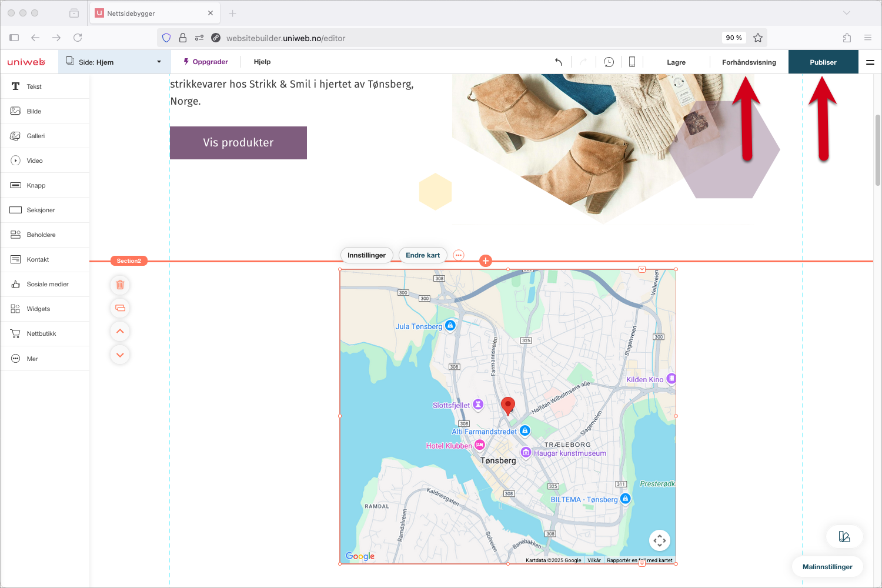Open the hamburger menu beside Publiser
Screen dimensions: 882x588
[870, 62]
